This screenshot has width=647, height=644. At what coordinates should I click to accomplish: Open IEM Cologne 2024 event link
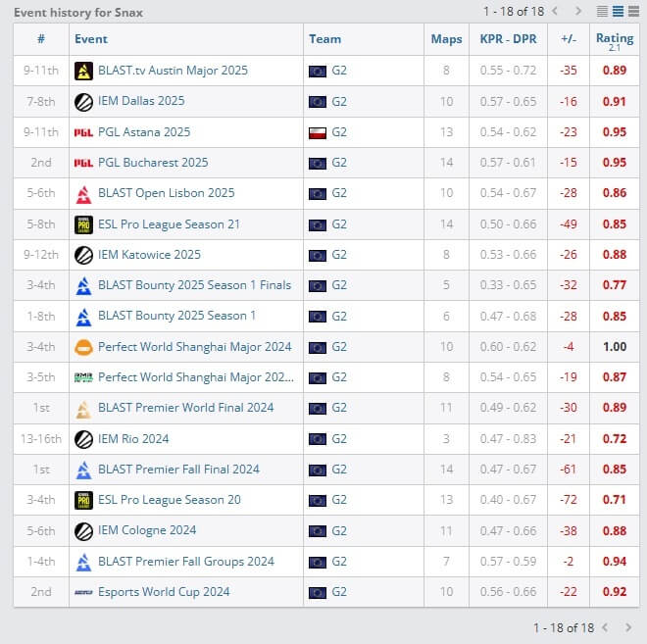pyautogui.click(x=147, y=530)
